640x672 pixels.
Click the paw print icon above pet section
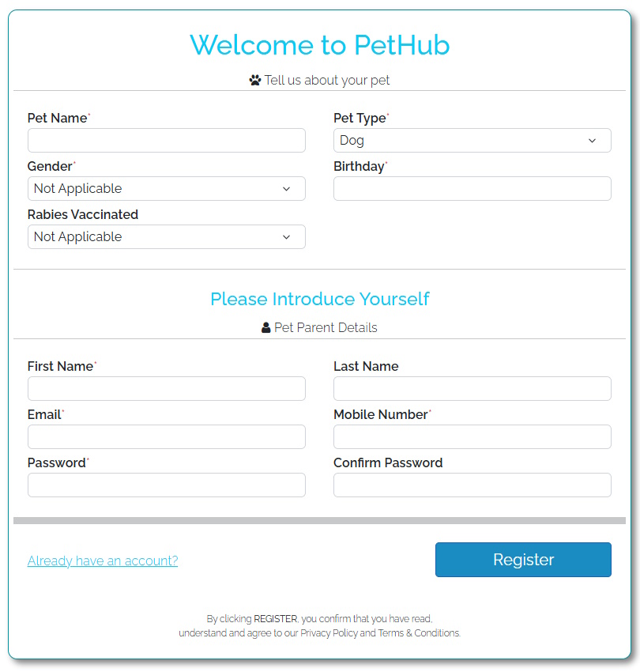click(x=255, y=79)
